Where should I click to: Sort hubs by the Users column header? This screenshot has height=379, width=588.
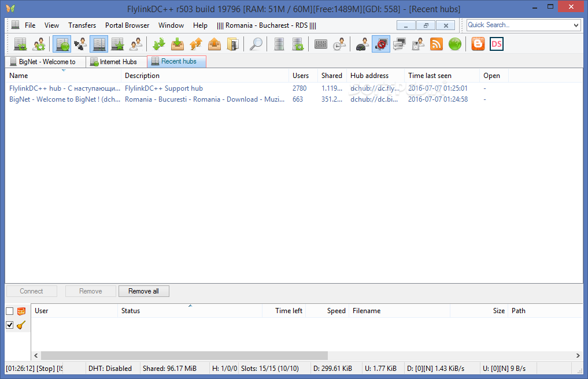pos(303,76)
